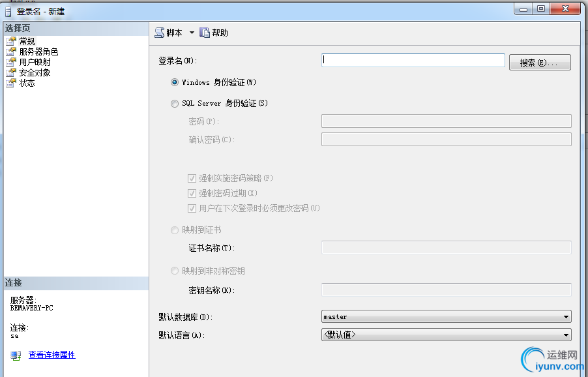Select Windows 身份验证 radio button
The image size is (588, 377).
[174, 82]
